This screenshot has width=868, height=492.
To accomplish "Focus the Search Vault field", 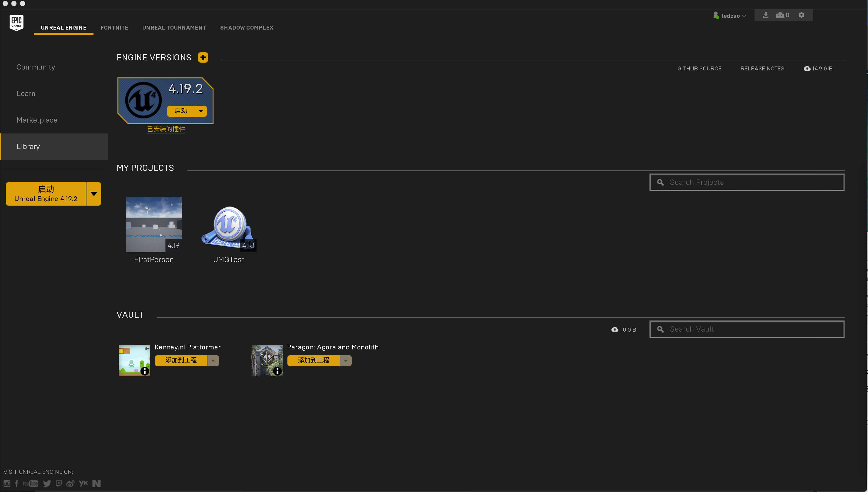I will click(x=747, y=329).
